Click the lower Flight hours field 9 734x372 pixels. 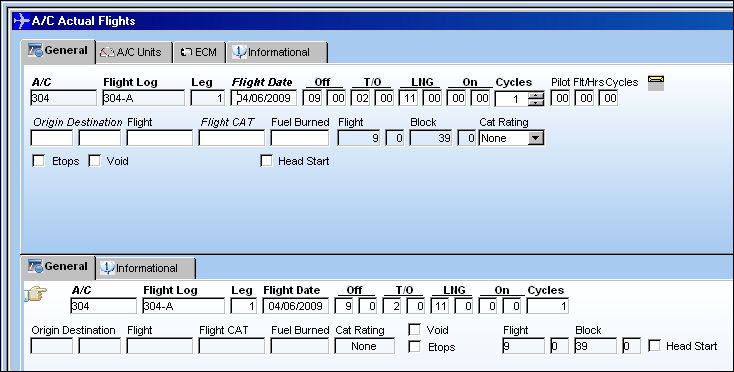point(523,346)
